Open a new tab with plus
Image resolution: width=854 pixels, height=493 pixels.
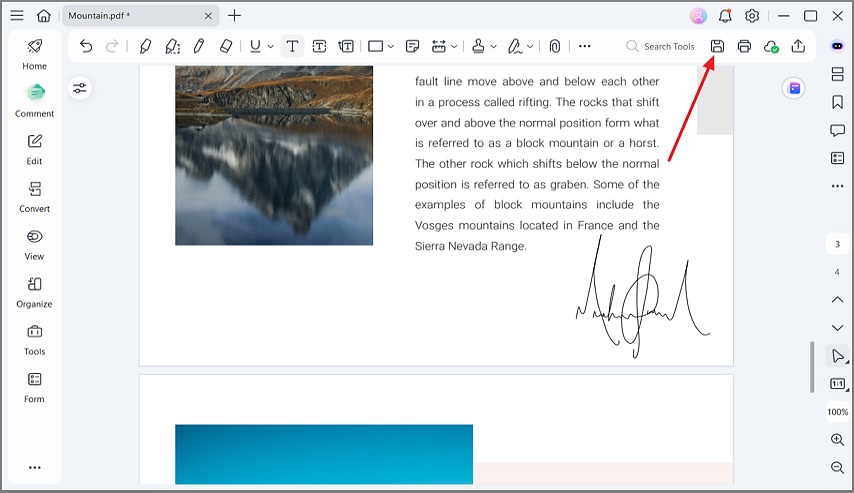click(234, 16)
